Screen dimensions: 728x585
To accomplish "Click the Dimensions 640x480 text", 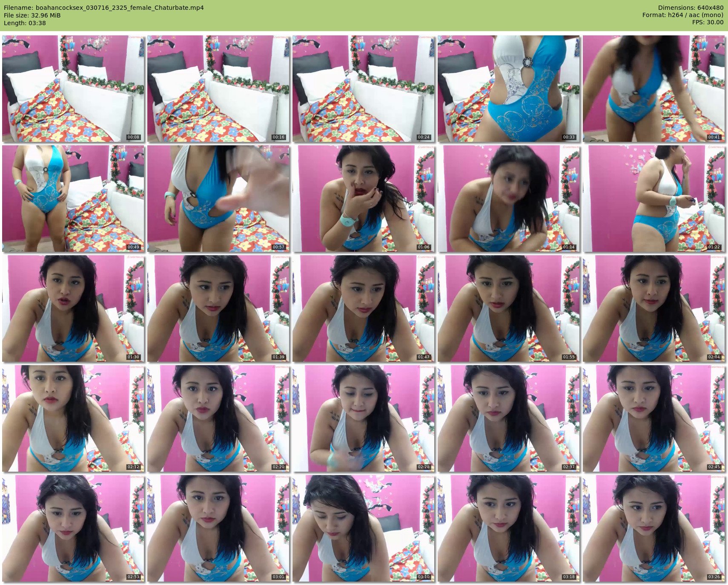I will [691, 8].
